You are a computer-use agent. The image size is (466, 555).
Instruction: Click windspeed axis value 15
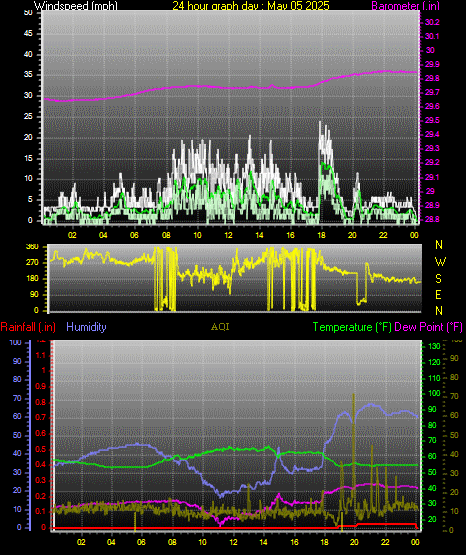click(28, 158)
